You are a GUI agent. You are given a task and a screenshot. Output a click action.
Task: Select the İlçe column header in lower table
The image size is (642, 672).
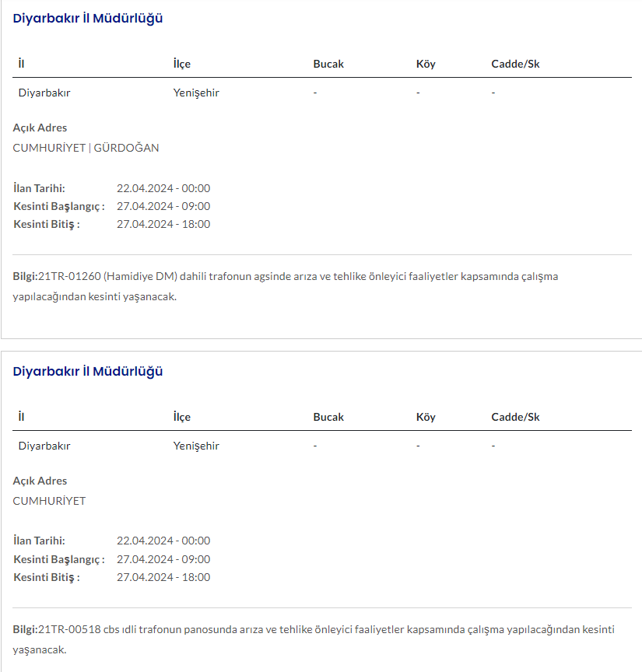181,417
